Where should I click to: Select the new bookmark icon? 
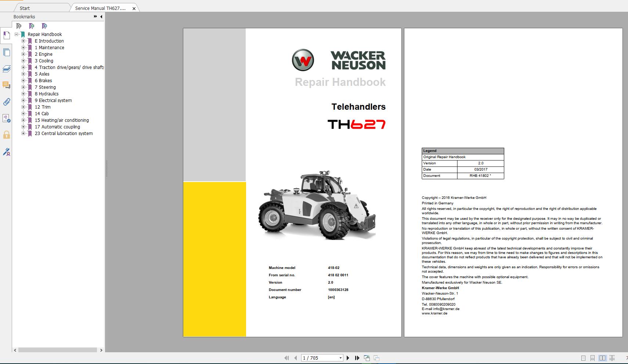[x=32, y=26]
